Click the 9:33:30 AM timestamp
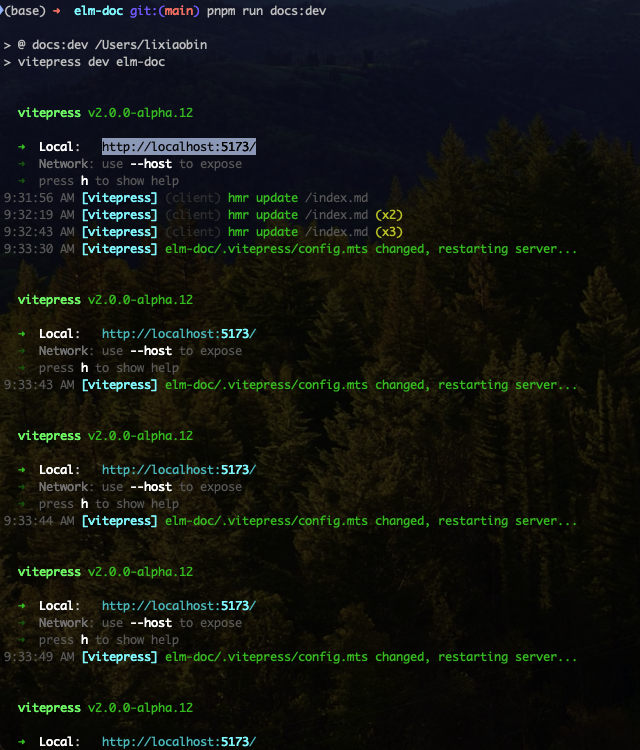The width and height of the screenshot is (640, 750). tap(39, 249)
